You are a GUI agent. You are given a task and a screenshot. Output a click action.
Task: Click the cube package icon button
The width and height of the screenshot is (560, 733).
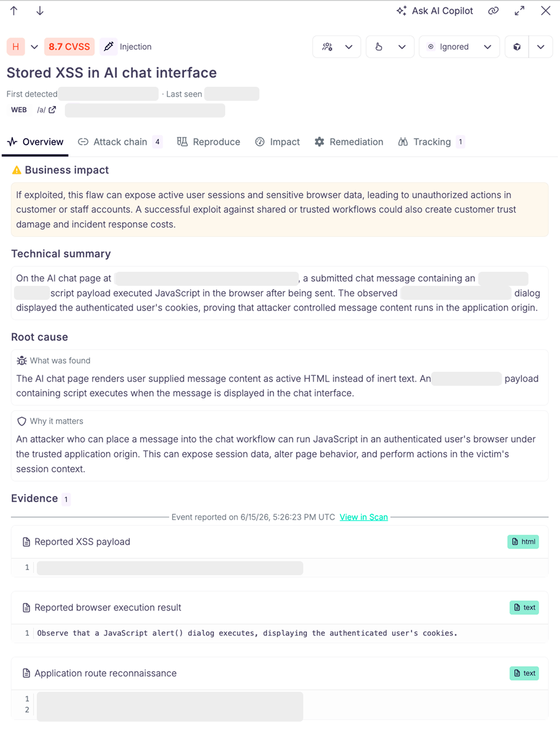point(517,47)
